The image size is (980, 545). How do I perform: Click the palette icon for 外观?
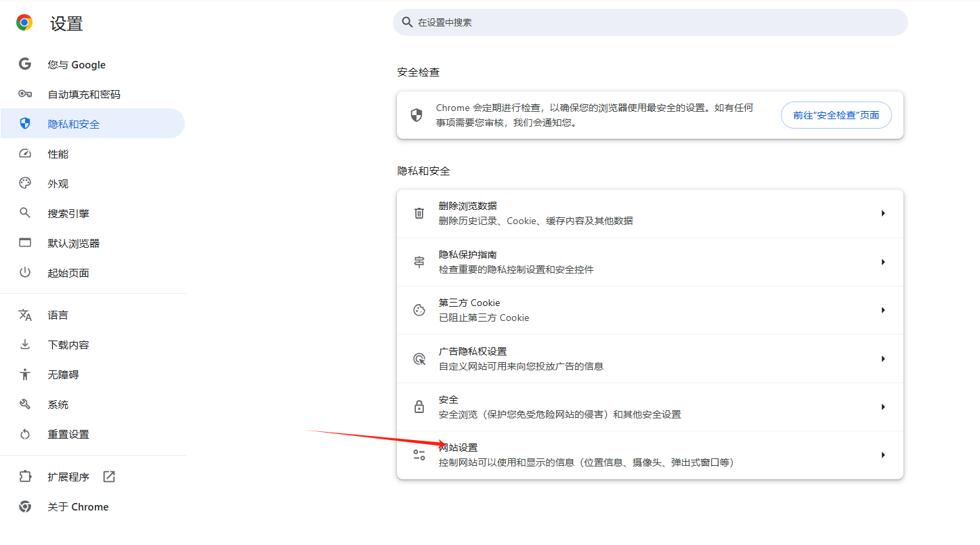coord(25,183)
